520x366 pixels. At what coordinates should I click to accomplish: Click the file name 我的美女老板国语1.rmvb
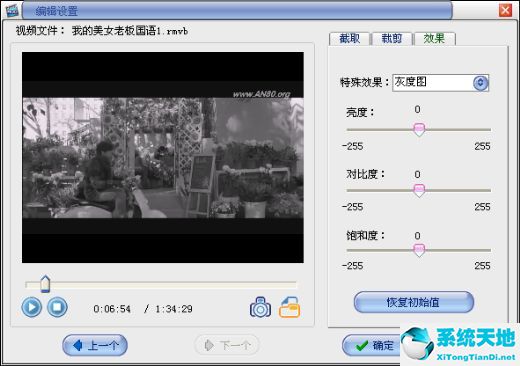point(130,31)
